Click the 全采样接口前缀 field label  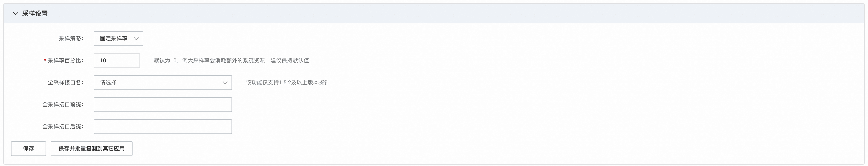(x=63, y=105)
